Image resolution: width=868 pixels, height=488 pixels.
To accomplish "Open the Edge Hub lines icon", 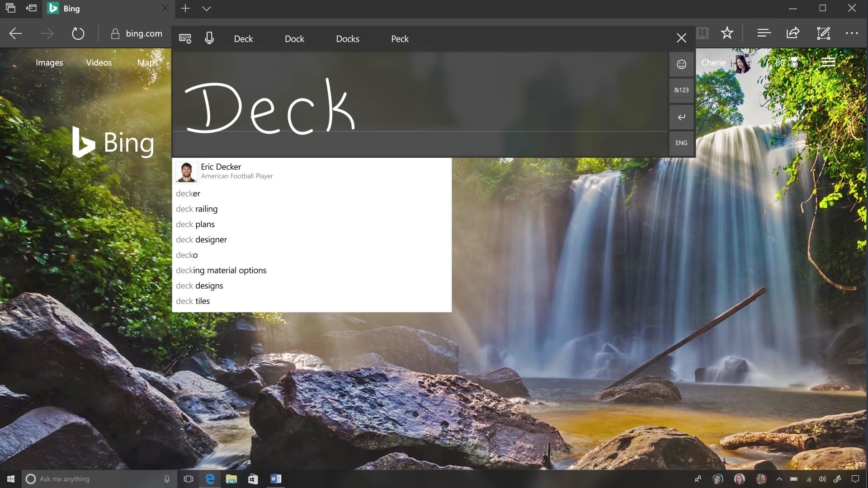I will pos(764,33).
